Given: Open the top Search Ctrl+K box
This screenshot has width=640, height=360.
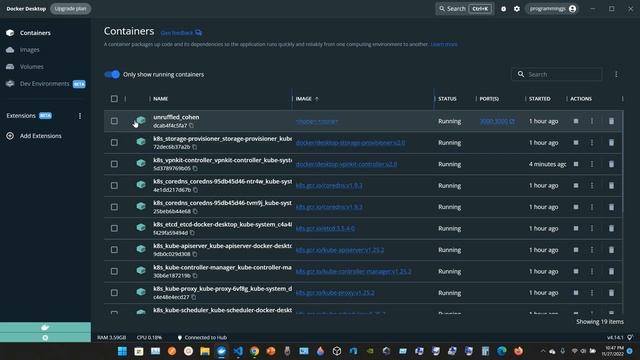Looking at the screenshot, I should (464, 9).
